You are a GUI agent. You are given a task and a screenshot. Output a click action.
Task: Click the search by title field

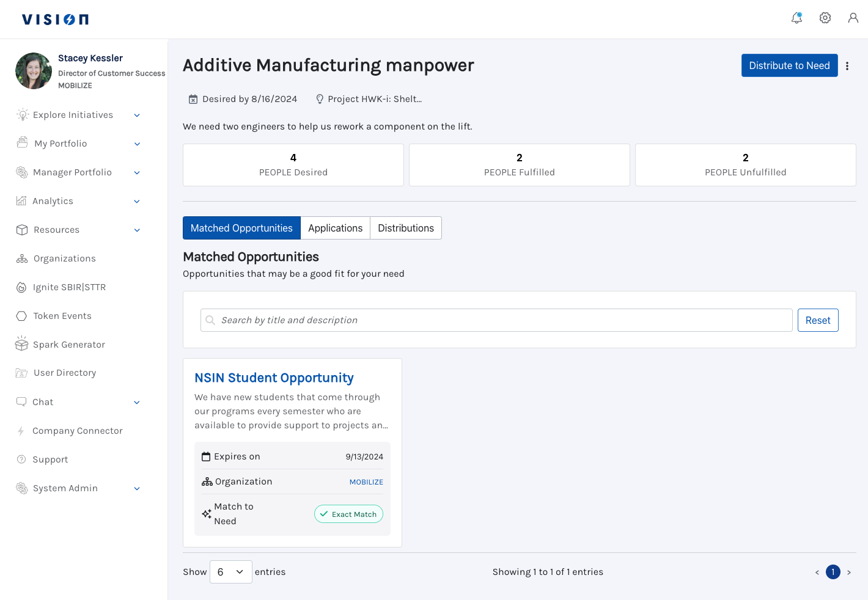click(501, 320)
